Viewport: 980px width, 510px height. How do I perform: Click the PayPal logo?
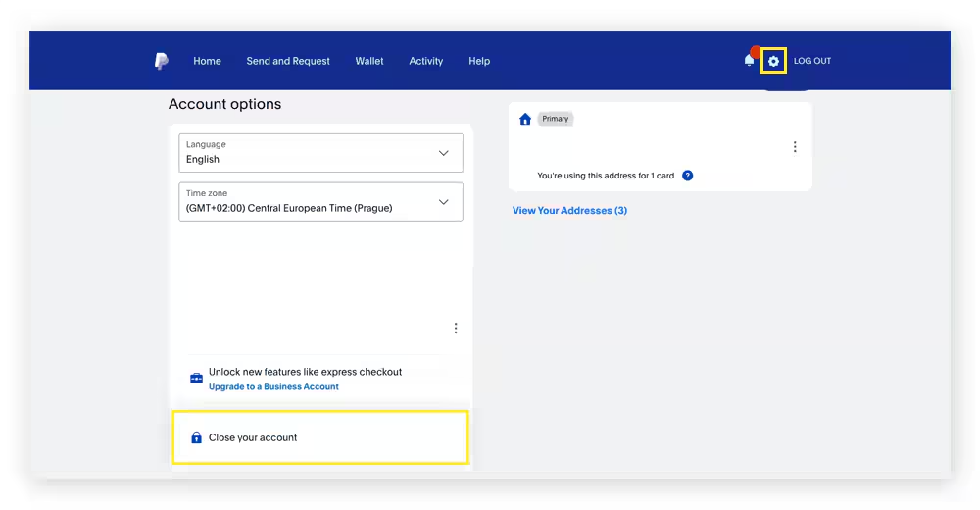162,61
